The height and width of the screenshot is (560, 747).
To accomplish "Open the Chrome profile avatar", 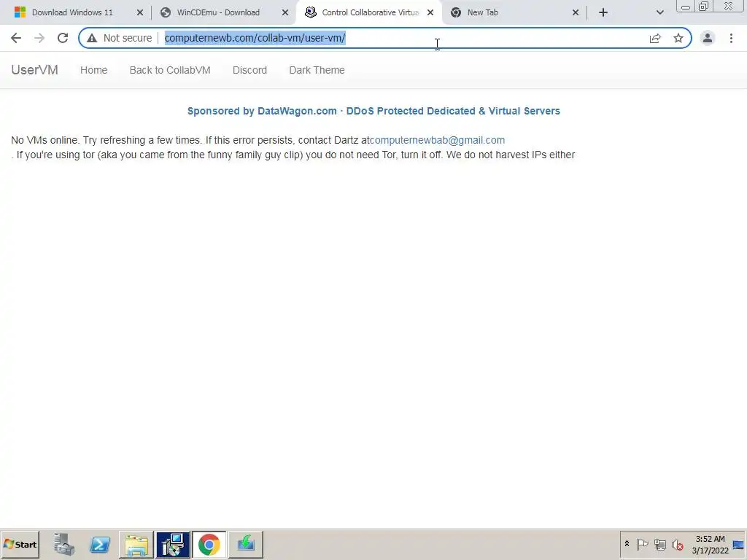I will pyautogui.click(x=708, y=38).
